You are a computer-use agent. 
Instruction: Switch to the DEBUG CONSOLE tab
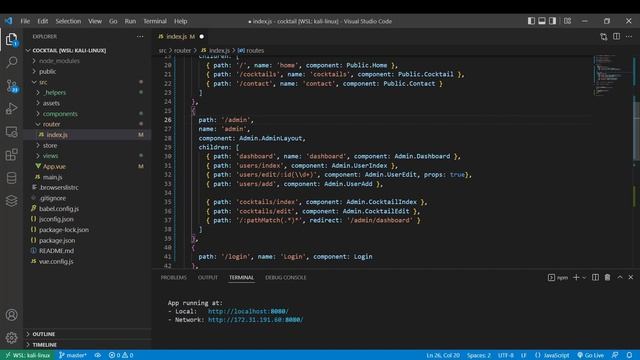pos(286,278)
